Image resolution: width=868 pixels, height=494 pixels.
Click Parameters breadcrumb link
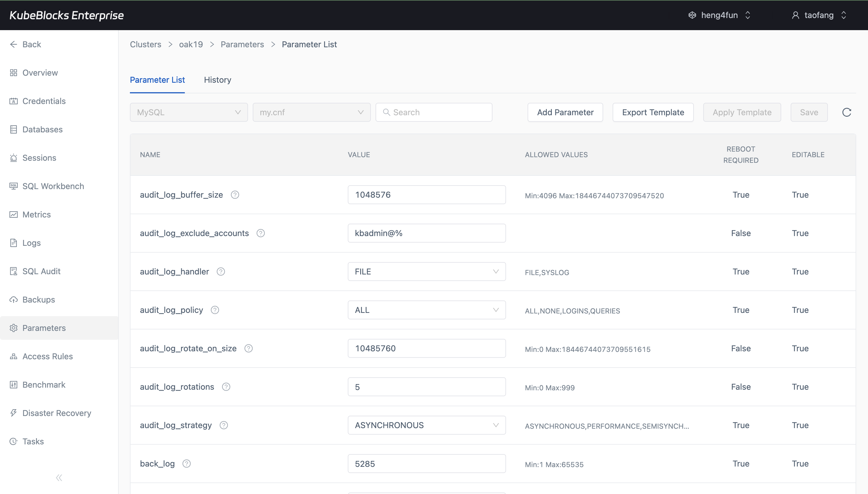(242, 44)
